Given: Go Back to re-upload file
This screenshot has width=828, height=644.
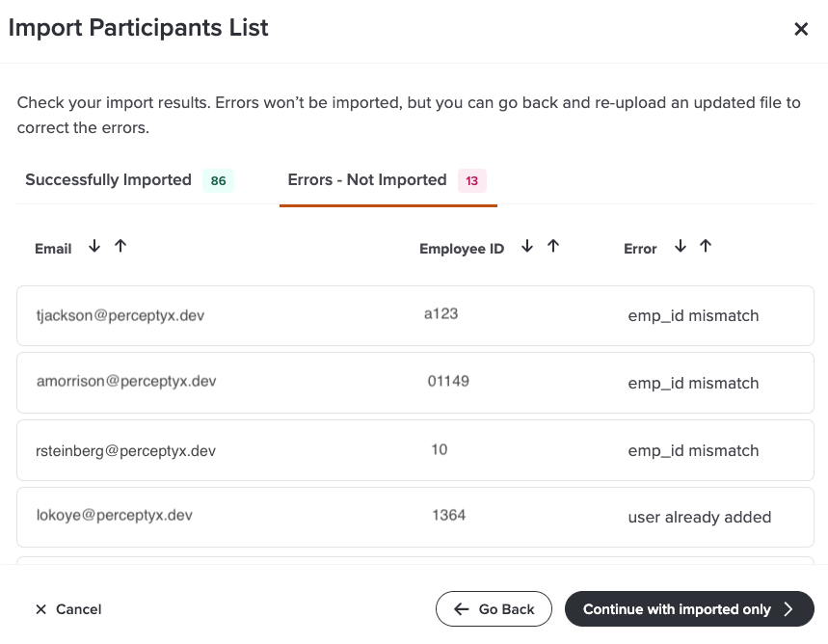Looking at the screenshot, I should pyautogui.click(x=494, y=609).
